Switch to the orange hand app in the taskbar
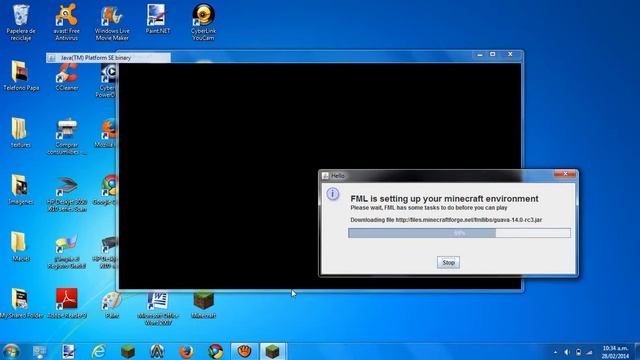 point(244,351)
